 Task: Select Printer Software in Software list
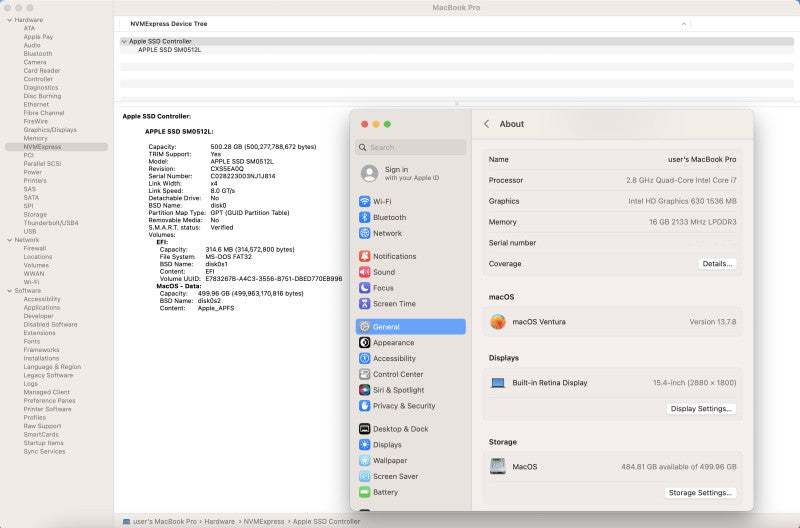[47, 409]
